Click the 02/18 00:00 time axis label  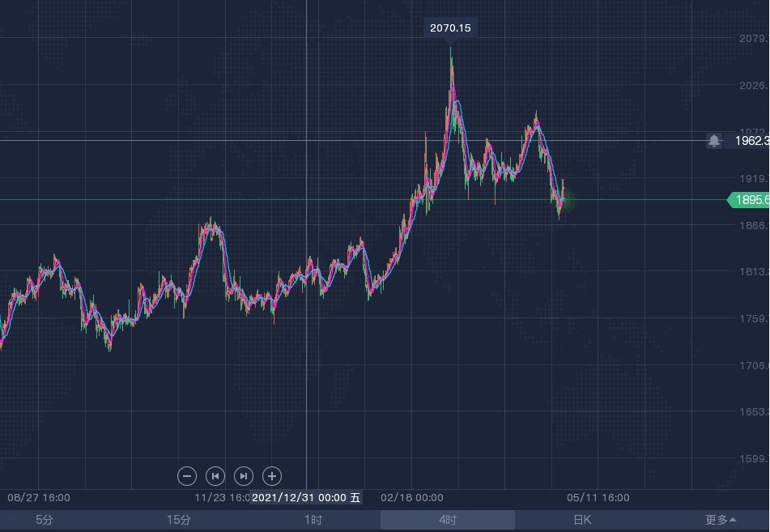pos(412,498)
